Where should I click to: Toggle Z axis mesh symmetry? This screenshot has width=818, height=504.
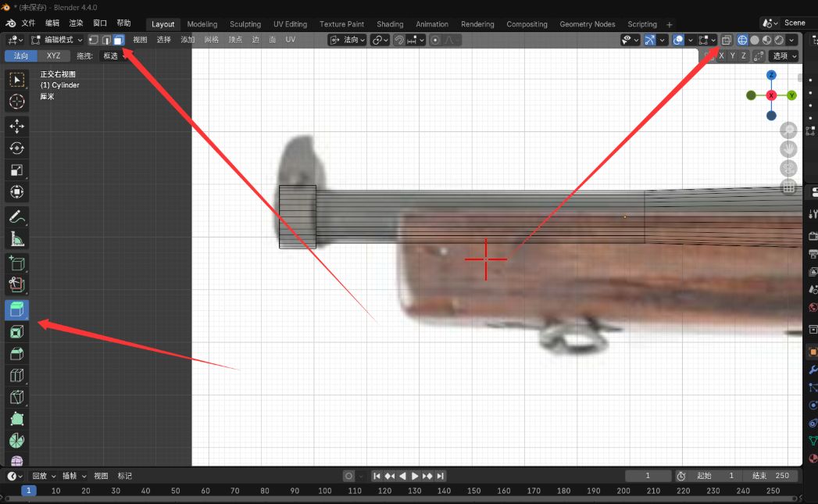[744, 55]
